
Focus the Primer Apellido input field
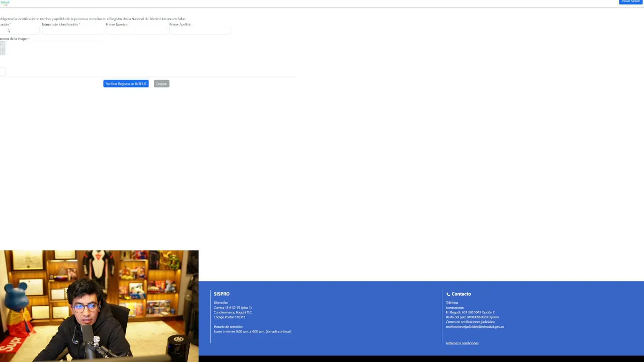click(200, 31)
